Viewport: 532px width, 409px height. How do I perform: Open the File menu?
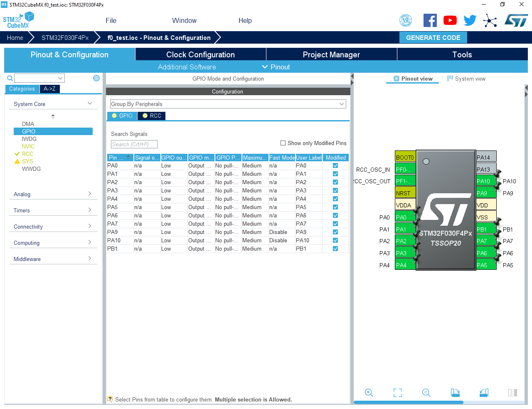[111, 20]
